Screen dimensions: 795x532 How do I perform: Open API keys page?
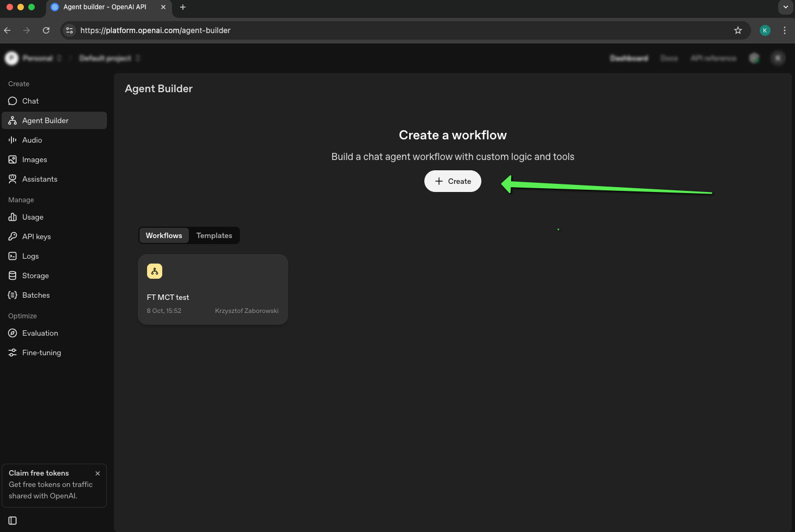tap(36, 236)
